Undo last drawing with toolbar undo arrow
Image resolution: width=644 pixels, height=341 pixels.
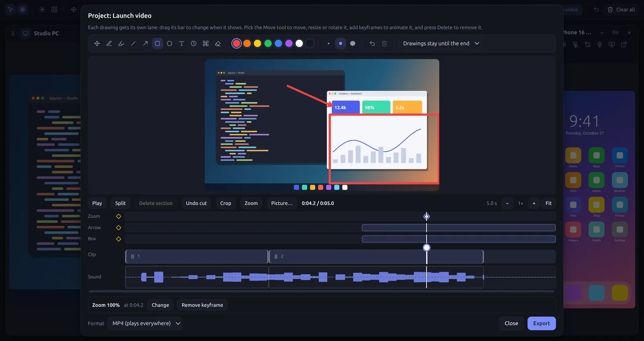(x=372, y=43)
